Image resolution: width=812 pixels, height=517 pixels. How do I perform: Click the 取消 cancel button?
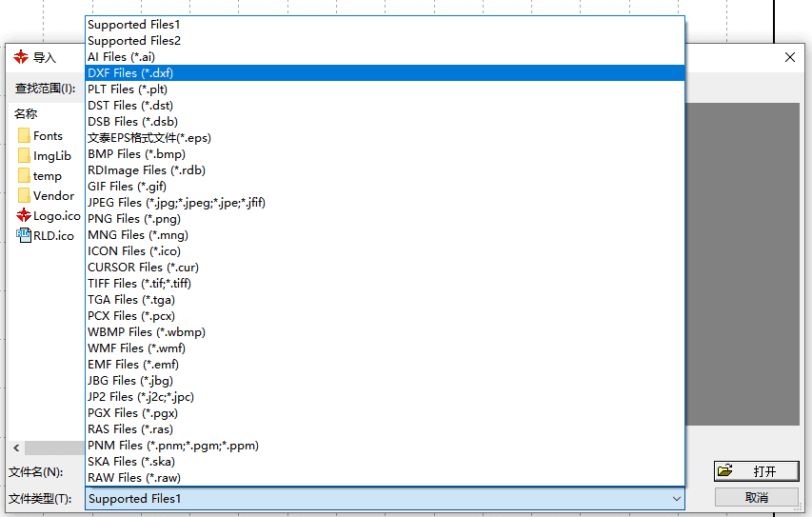click(x=756, y=498)
